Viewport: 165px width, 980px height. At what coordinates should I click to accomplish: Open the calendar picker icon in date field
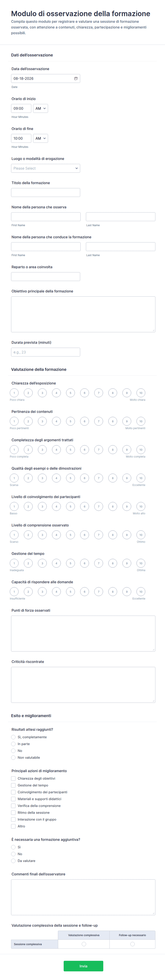[x=76, y=78]
